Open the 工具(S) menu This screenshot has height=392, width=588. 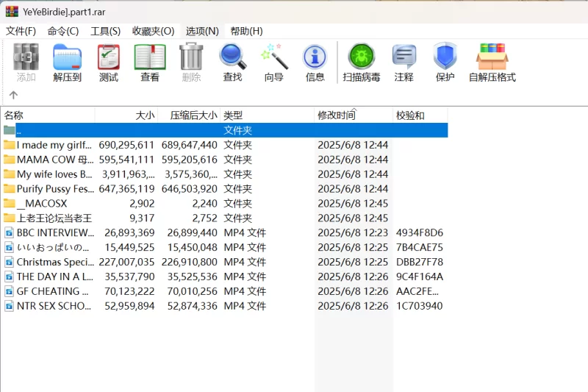click(x=105, y=31)
